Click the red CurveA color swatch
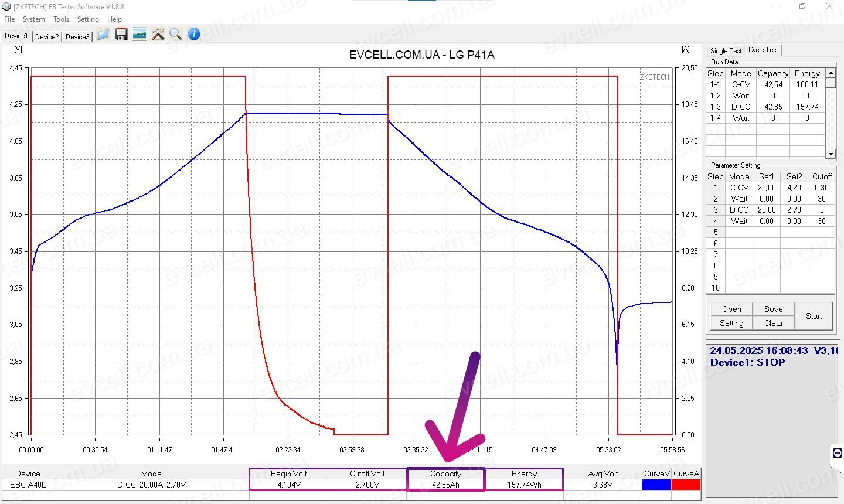This screenshot has width=844, height=504. (x=686, y=485)
